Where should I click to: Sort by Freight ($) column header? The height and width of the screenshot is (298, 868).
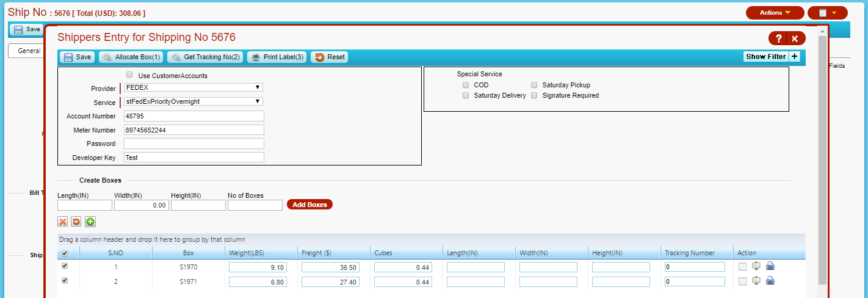coord(334,253)
